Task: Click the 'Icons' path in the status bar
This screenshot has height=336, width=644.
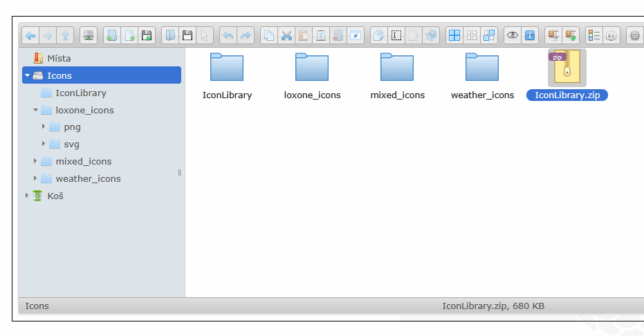Action: coord(37,306)
